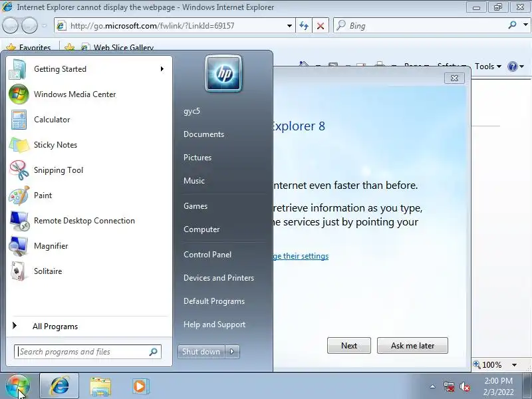Click the Shut down button
This screenshot has width=532, height=399.
click(201, 352)
